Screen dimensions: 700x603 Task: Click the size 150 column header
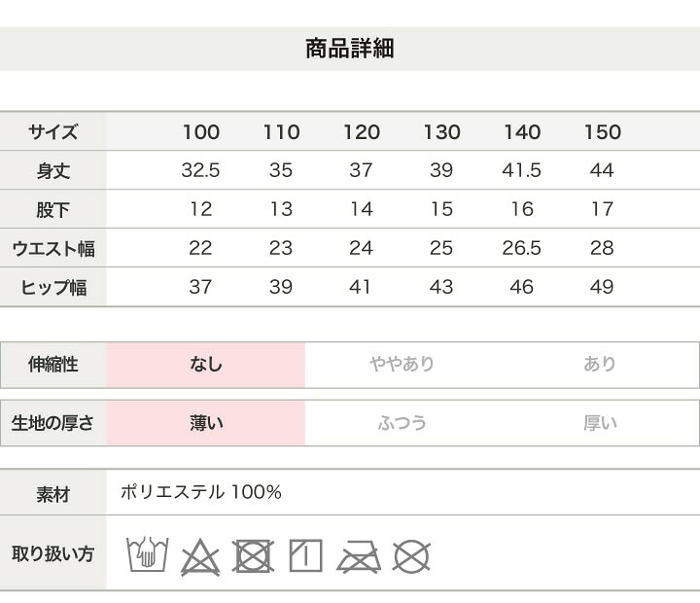[603, 132]
